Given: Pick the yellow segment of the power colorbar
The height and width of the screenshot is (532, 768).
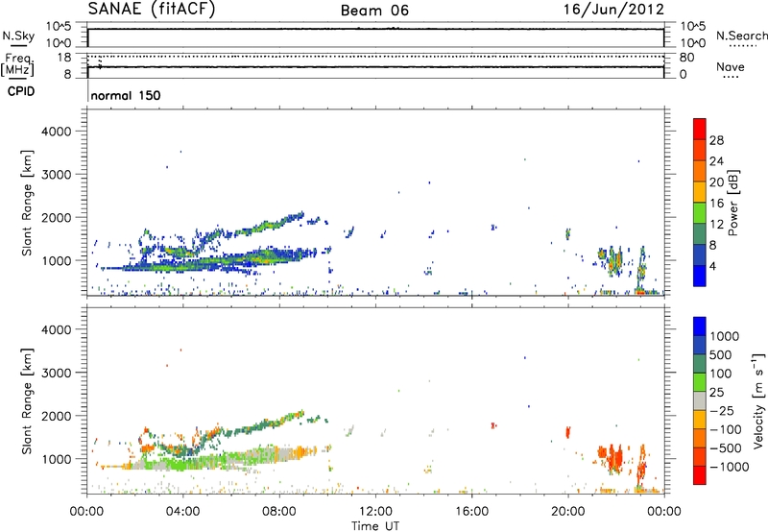Looking at the screenshot, I should click(700, 192).
